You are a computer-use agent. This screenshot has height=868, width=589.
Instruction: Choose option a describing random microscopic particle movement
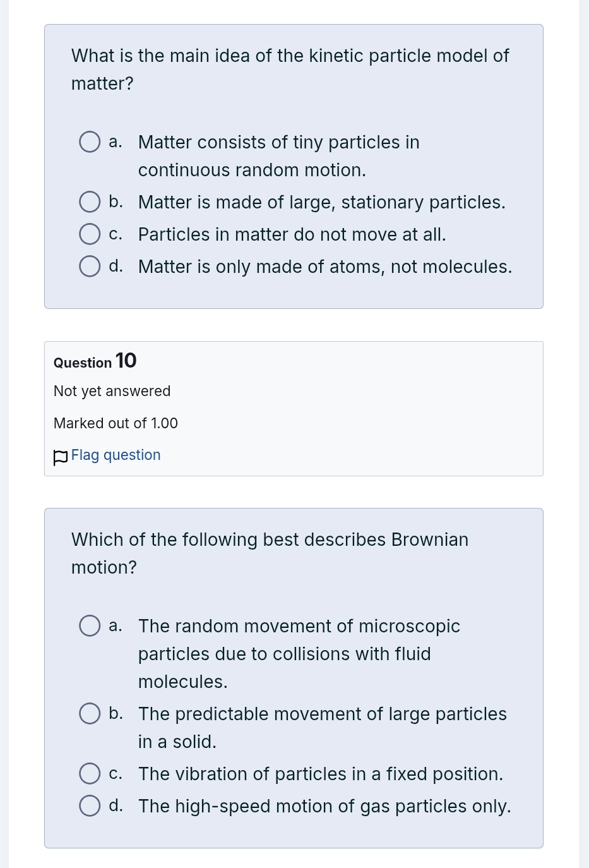[x=90, y=625]
